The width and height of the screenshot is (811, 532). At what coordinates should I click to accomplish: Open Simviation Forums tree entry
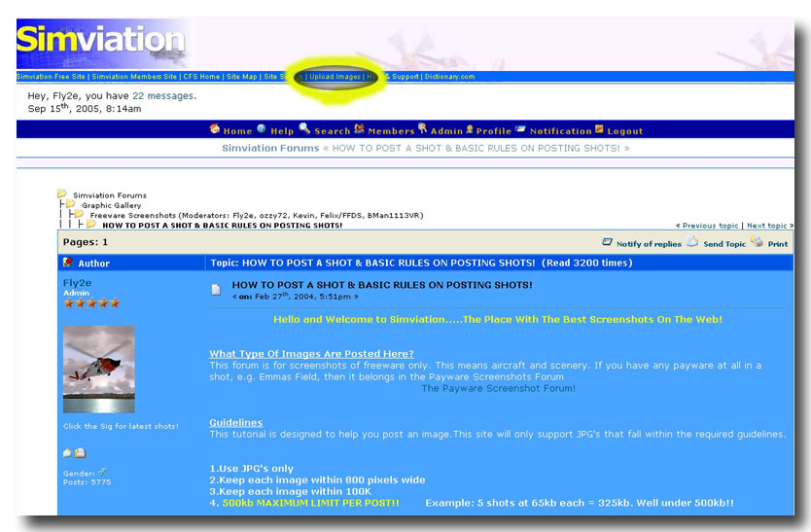point(110,195)
